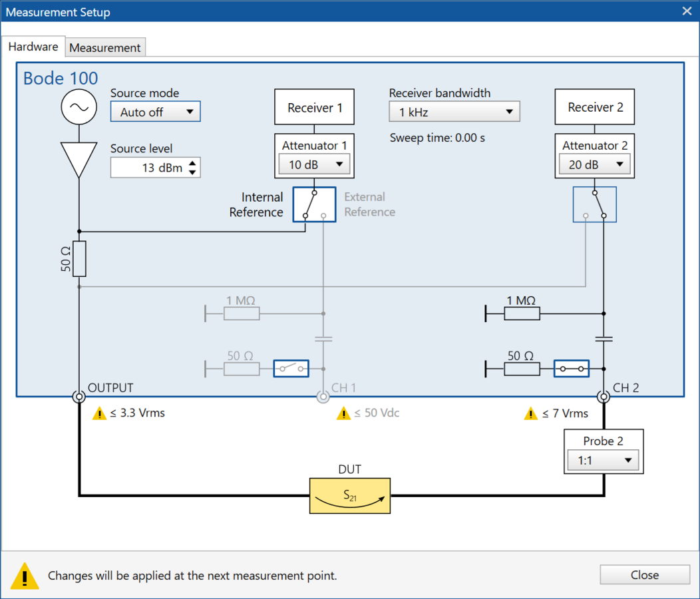Screen dimensions: 700x599
Task: Decrease source level with down arrow
Action: (192, 172)
